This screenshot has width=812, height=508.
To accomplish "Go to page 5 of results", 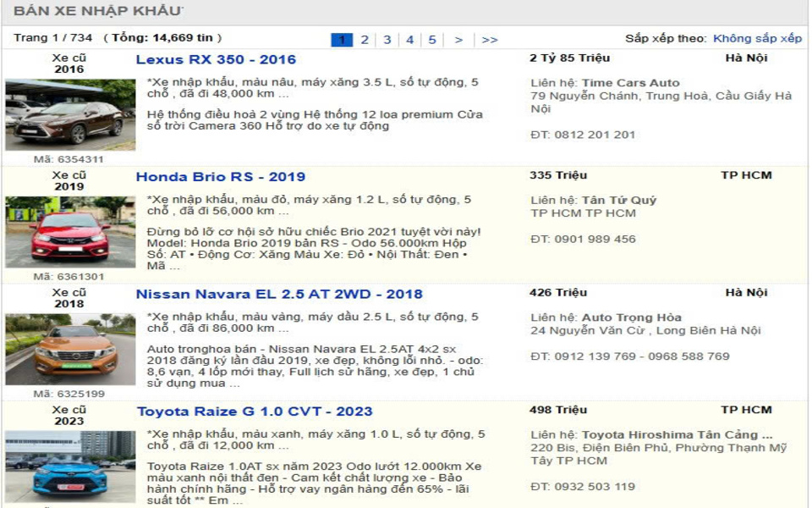I will [431, 40].
